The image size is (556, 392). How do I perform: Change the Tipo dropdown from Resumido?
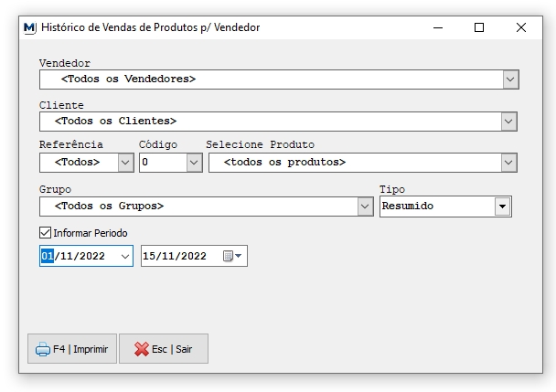pyautogui.click(x=501, y=207)
